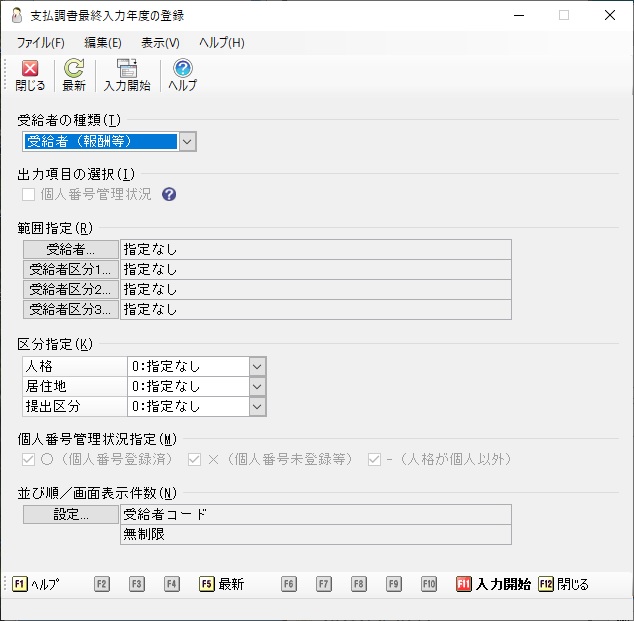The image size is (634, 621).
Task: Click the 設定... sort order button
Action: tap(70, 515)
